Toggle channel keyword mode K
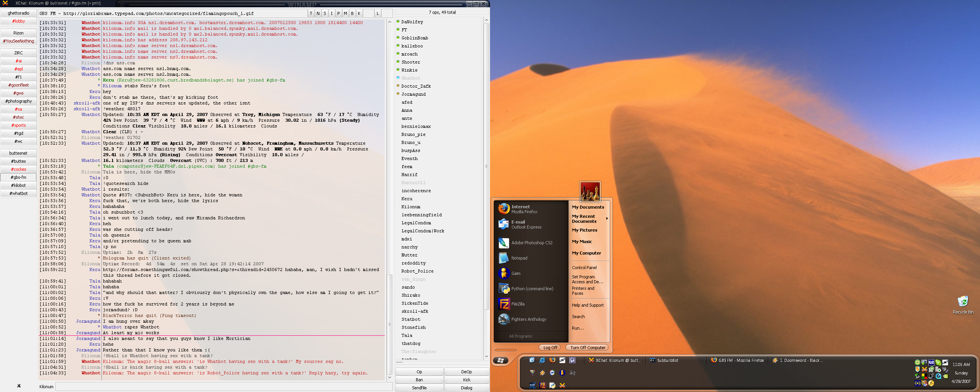The height and width of the screenshot is (392, 980). (359, 13)
